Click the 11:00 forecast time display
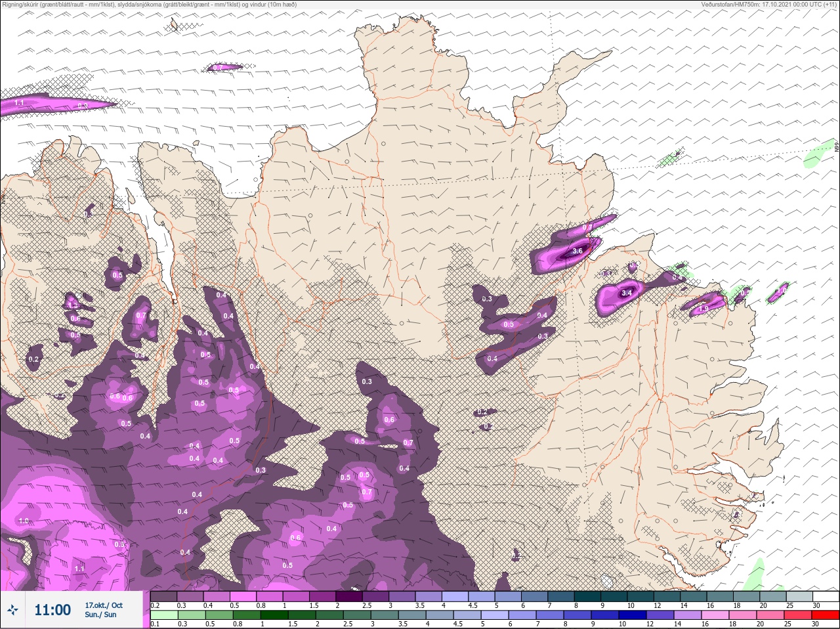This screenshot has width=840, height=629. tap(52, 610)
